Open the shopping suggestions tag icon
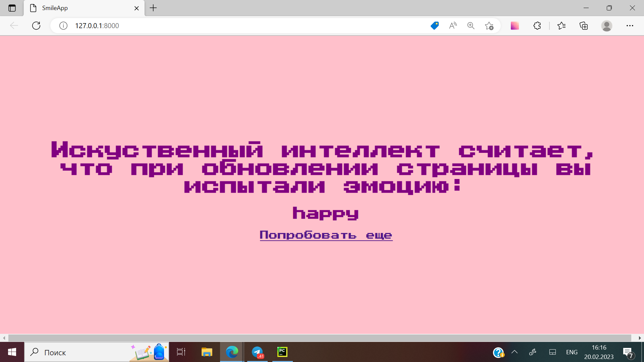644x362 pixels. pos(434,25)
